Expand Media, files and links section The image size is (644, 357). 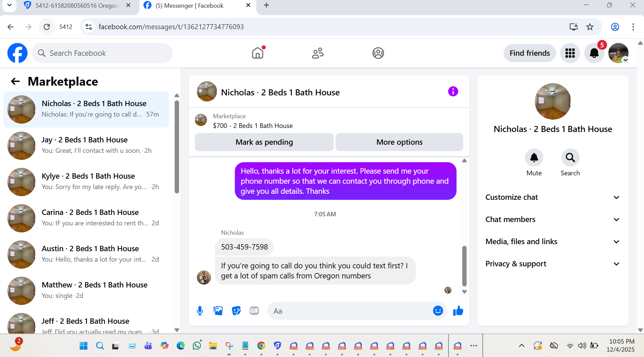click(x=553, y=242)
